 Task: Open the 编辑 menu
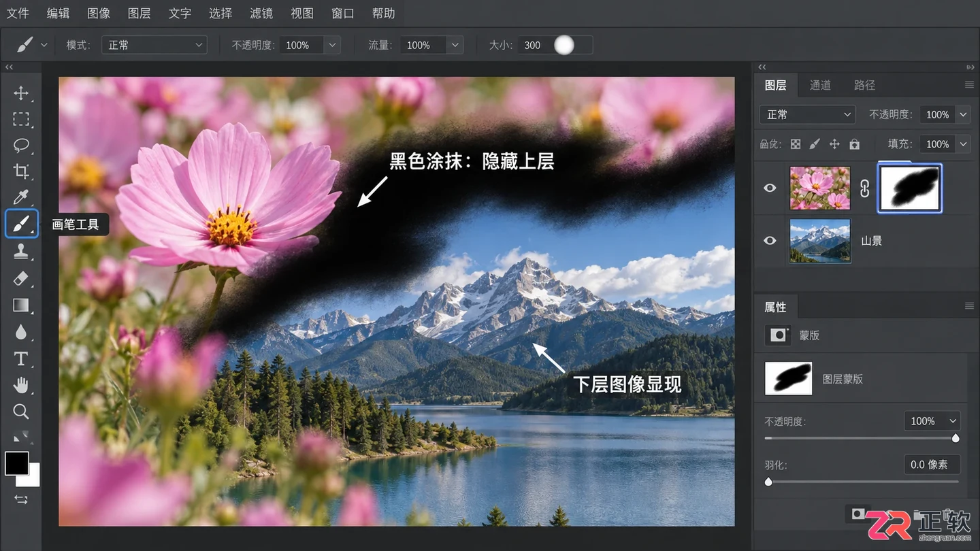point(59,14)
